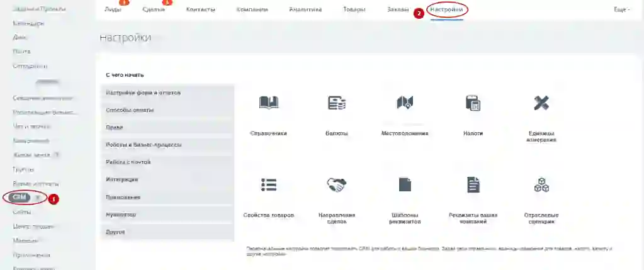Open Группы in the left sidebar
This screenshot has height=270, width=644.
pyautogui.click(x=23, y=169)
